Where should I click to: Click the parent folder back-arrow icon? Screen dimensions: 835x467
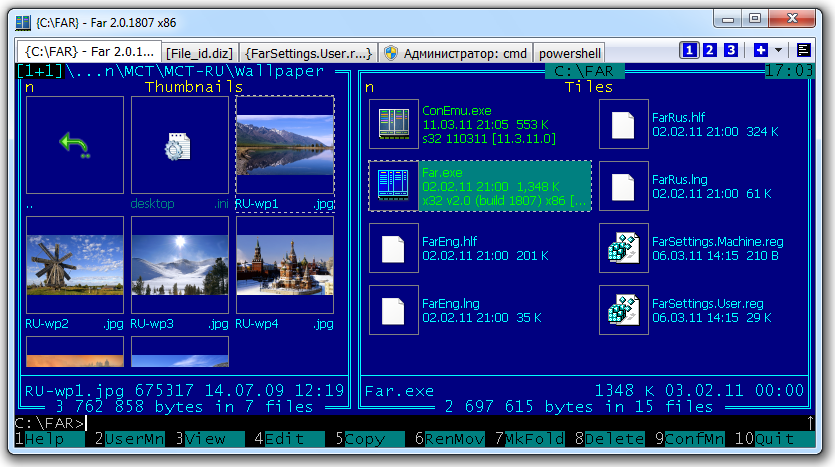click(x=74, y=146)
